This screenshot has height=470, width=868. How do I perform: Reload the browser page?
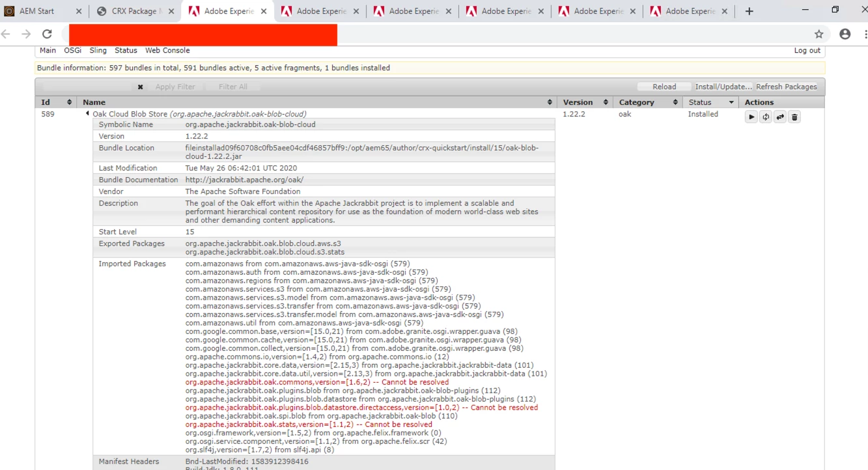(47, 34)
